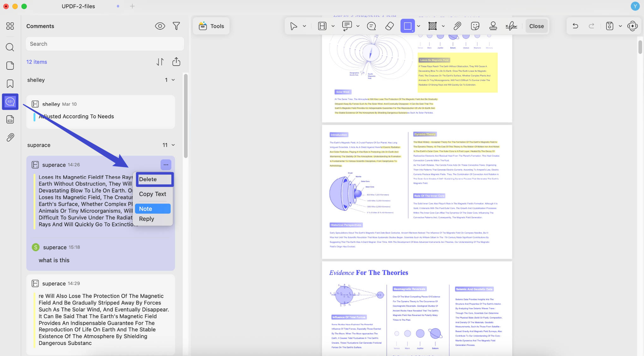Attach file with paperclip tool
Image resolution: width=644 pixels, height=356 pixels.
(x=457, y=26)
